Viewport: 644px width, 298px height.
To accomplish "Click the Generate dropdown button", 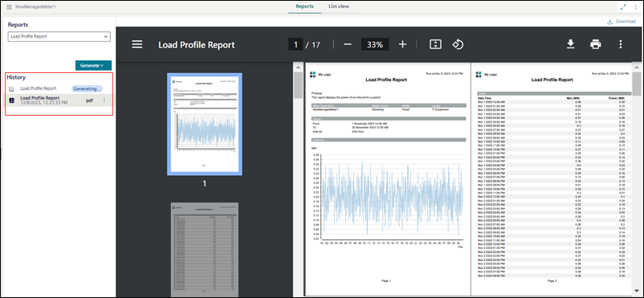I will coord(93,65).
